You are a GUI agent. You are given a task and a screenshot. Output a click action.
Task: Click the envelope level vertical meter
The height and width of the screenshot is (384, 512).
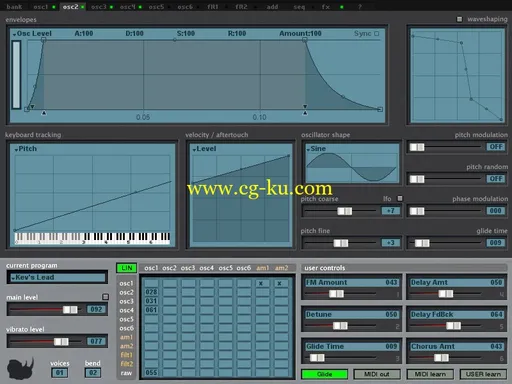[16, 75]
